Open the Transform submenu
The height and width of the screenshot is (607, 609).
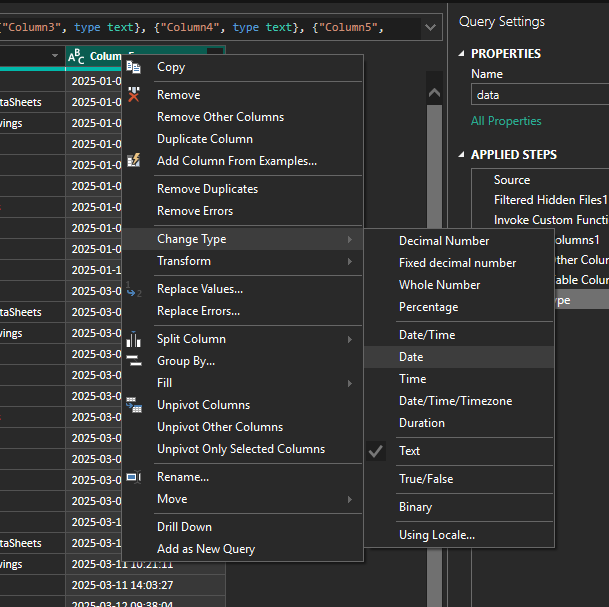pos(243,261)
